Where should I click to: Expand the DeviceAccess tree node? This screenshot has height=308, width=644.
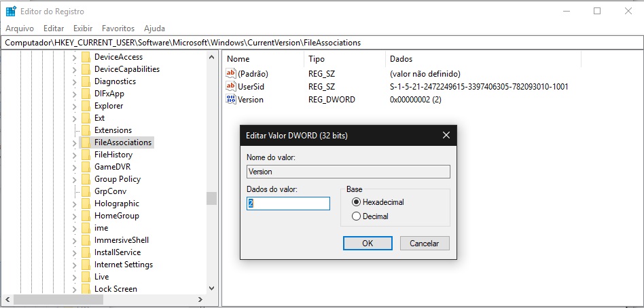[74, 58]
